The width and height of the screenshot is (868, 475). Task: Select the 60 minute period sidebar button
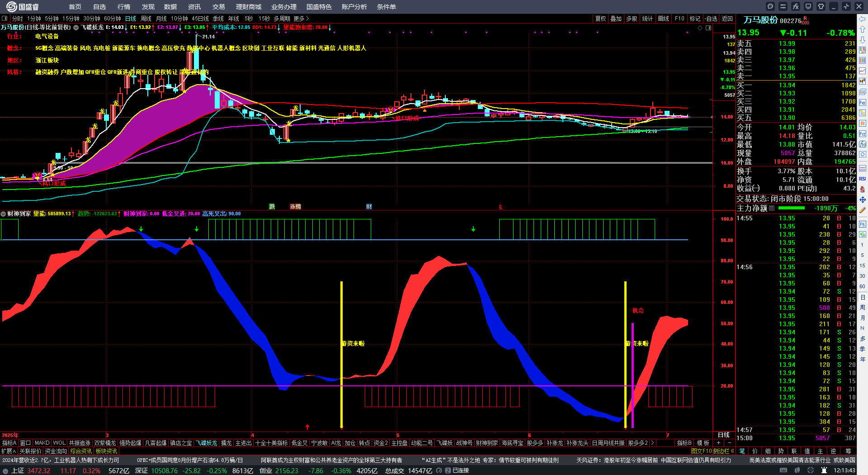(x=863, y=286)
